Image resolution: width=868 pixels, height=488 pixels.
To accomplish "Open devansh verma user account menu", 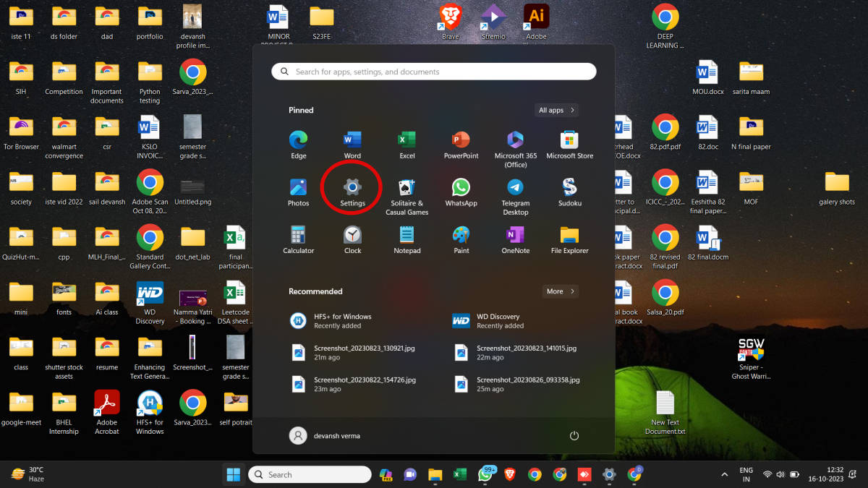I will [325, 436].
